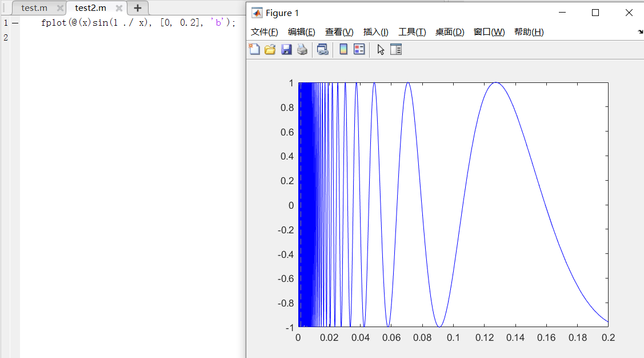Click line number 2 in editor
Image resolution: width=644 pixels, height=358 pixels.
pyautogui.click(x=6, y=38)
